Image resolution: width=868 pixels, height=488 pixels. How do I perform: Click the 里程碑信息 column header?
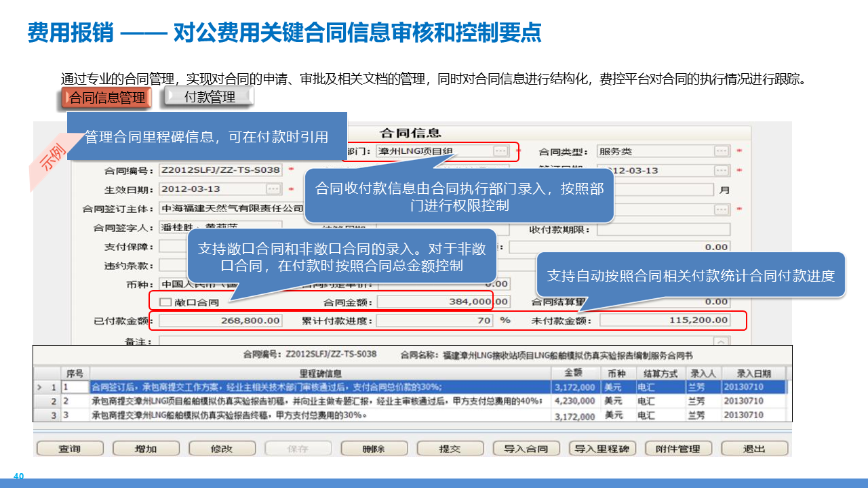click(320, 373)
